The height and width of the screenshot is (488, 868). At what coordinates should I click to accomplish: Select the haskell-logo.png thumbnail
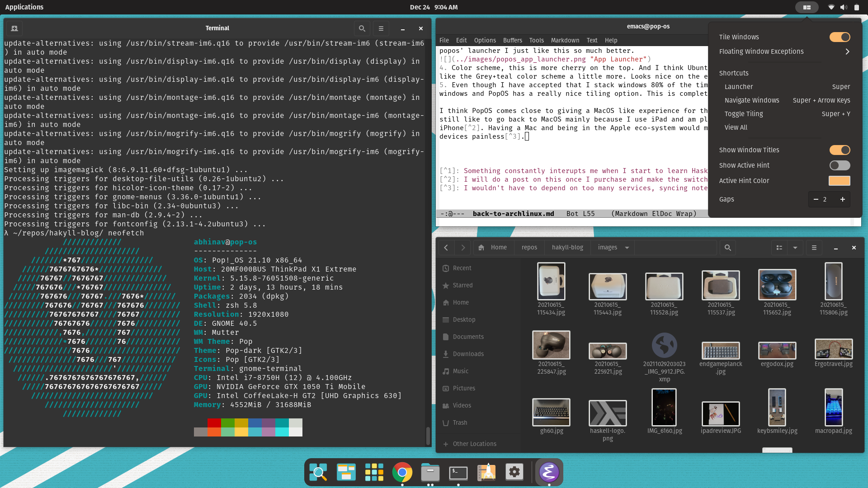(x=608, y=413)
